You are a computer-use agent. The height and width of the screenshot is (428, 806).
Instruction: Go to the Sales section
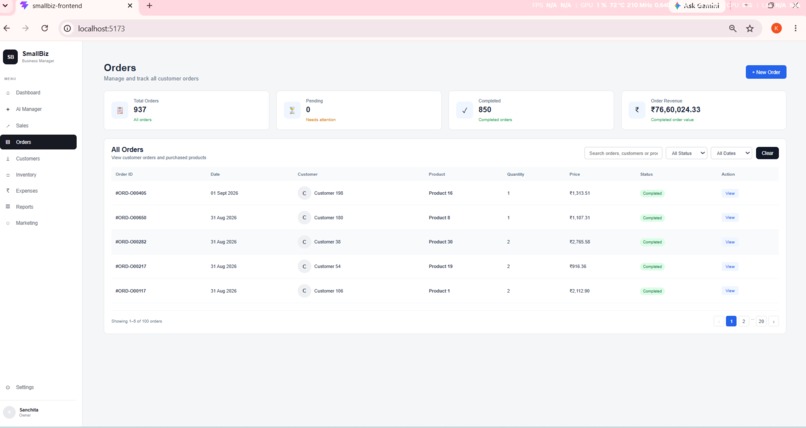pyautogui.click(x=22, y=125)
